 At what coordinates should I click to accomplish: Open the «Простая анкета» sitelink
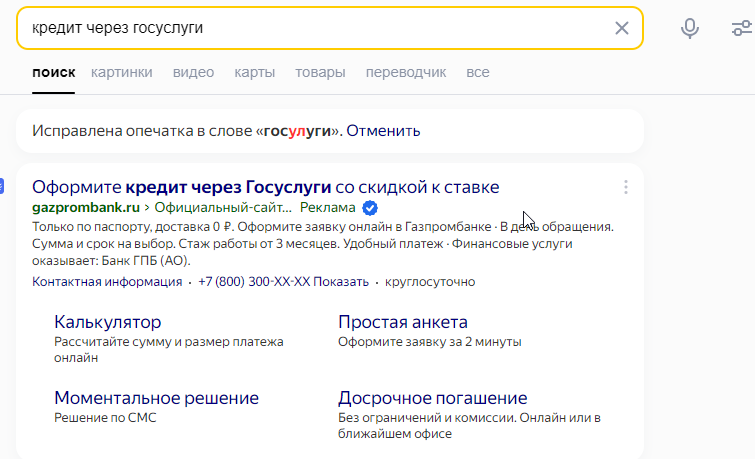point(403,322)
